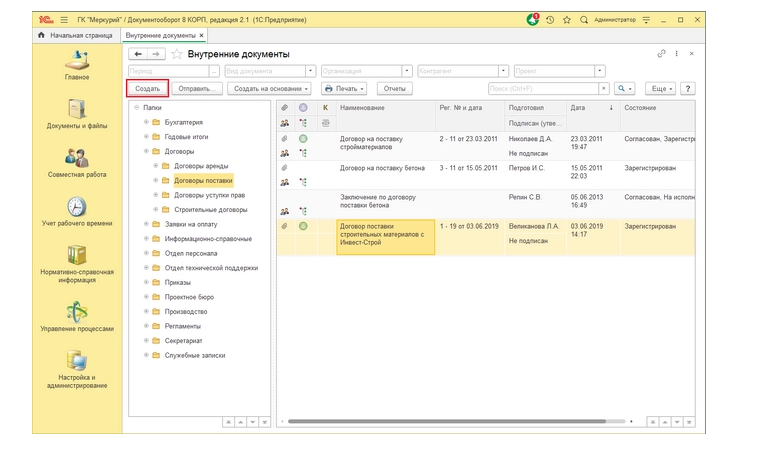767x449 pixels.
Task: Open service settings icon beside Администратор
Action: [646, 20]
